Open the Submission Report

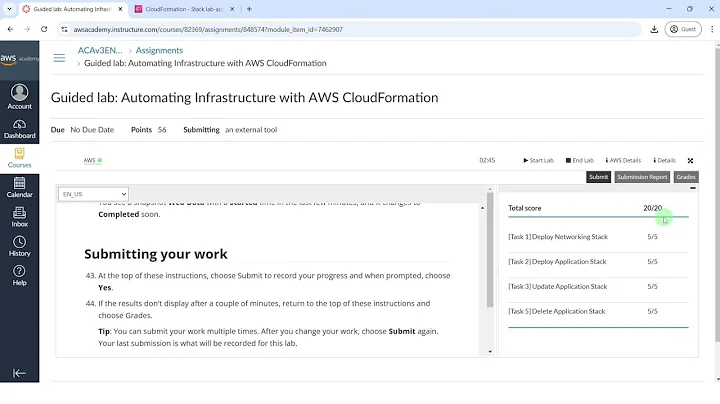point(642,177)
